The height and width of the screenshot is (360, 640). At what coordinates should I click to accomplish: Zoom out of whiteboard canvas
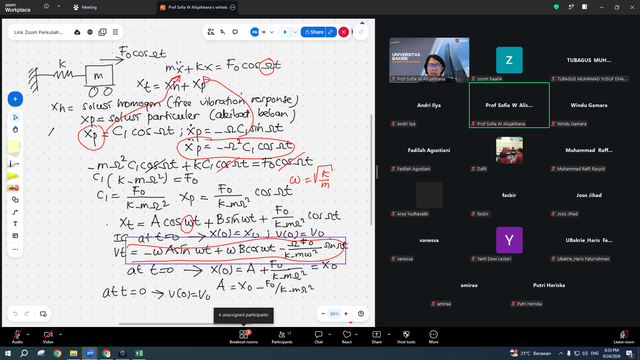click(323, 313)
